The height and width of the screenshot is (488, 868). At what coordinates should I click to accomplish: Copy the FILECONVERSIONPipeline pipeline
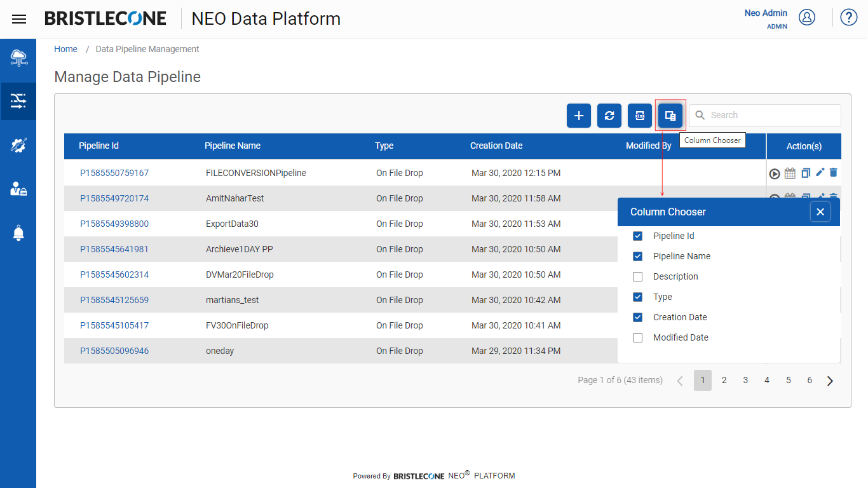[806, 173]
